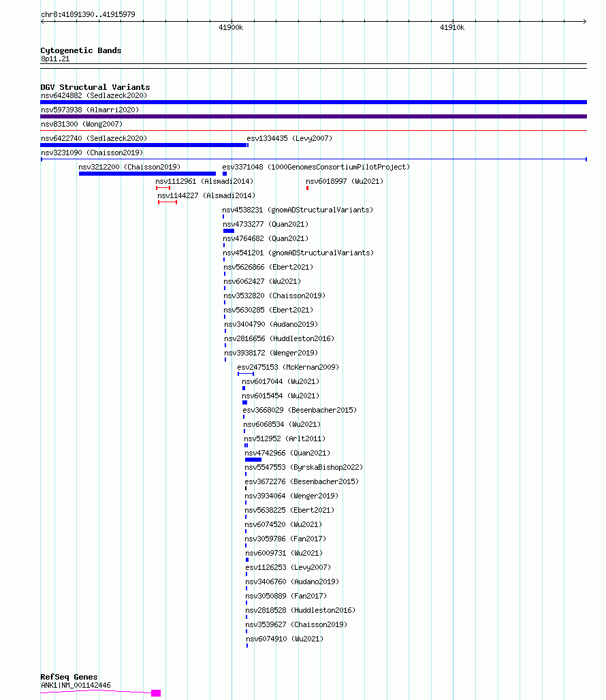The image size is (606, 700).
Task: Click nsv4538231 (gnomADStructuralVariants) label
Action: [x=298, y=210]
